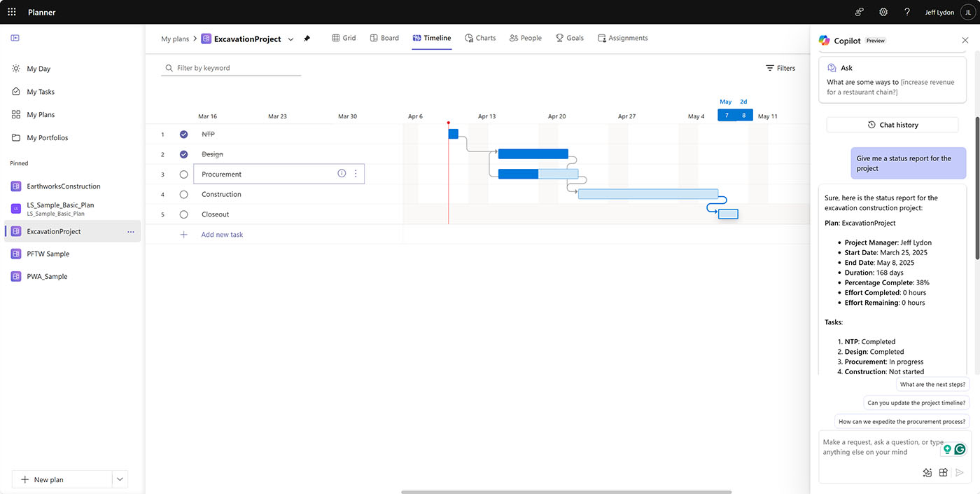Image resolution: width=980 pixels, height=494 pixels.
Task: Select the Timeline tab
Action: click(x=432, y=38)
